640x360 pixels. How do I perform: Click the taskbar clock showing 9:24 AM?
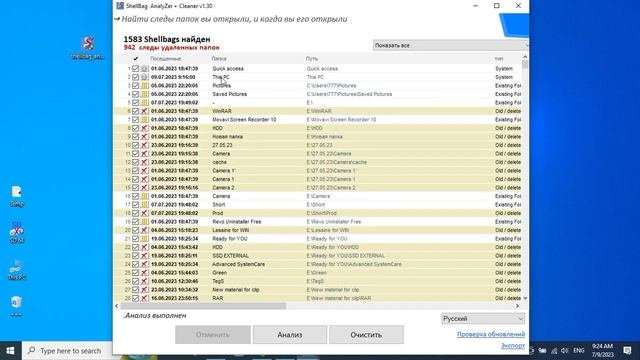602,351
